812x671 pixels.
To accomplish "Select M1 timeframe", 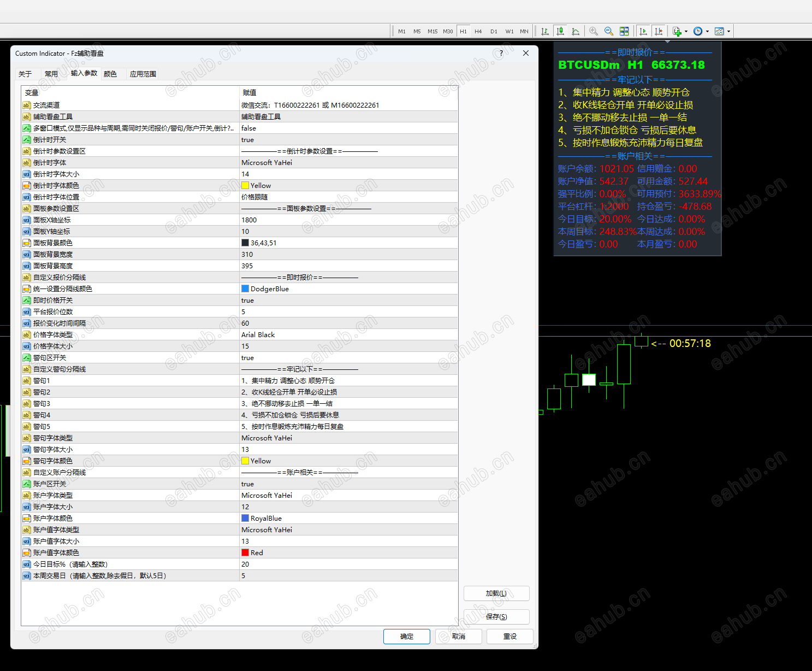I will click(x=402, y=31).
